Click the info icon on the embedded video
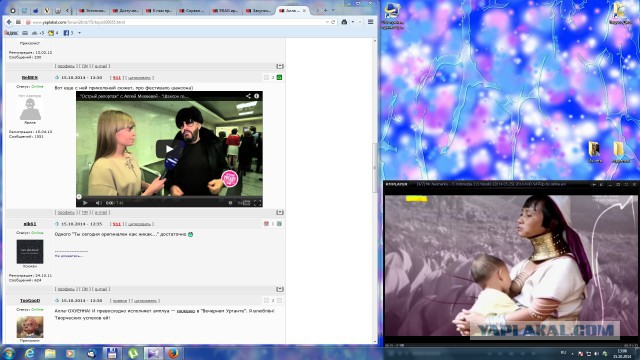The image size is (640, 360). (257, 96)
